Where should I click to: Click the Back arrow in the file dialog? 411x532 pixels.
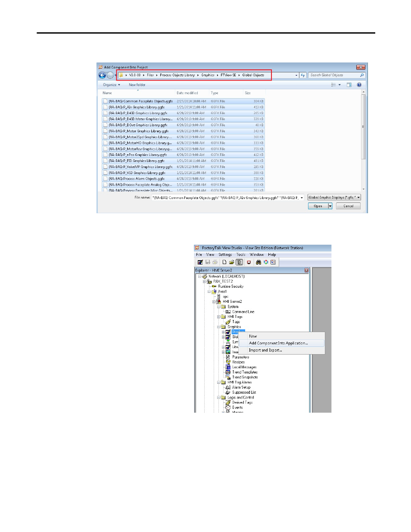coord(103,75)
